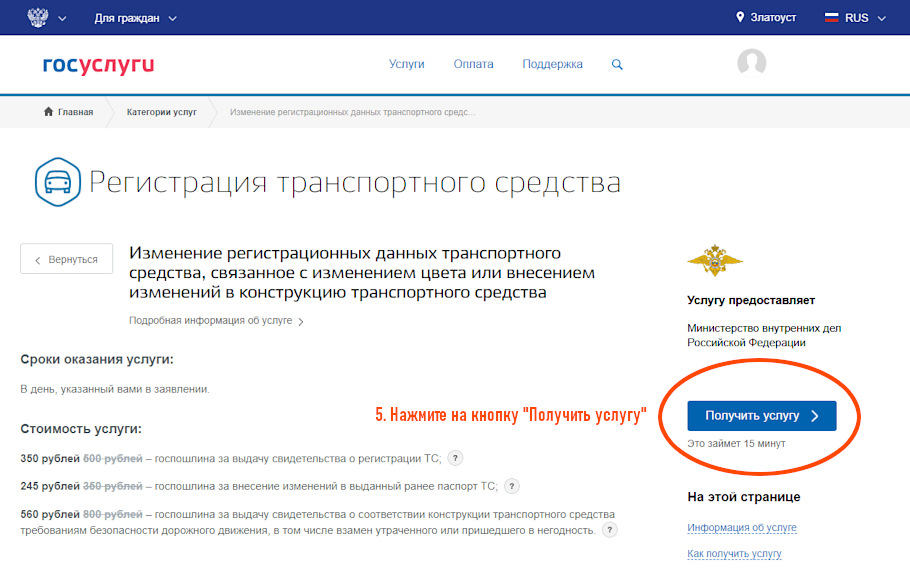Click the 'Вернуться' back button
The image size is (910, 568).
coord(67,259)
